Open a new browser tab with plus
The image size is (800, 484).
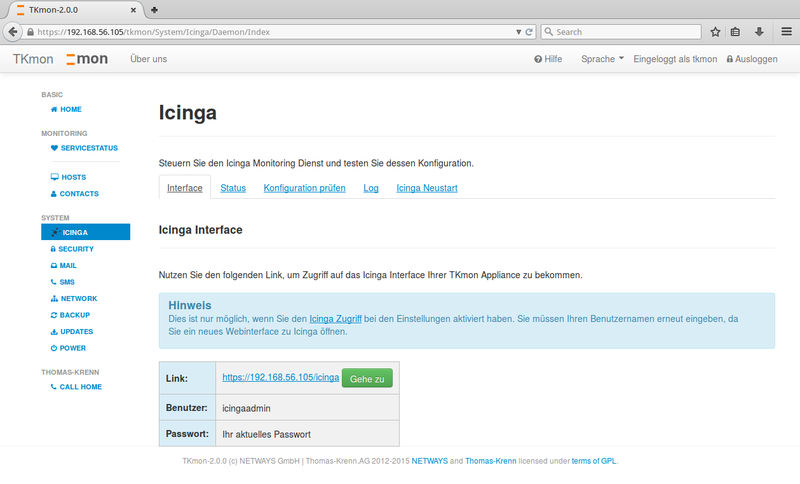tap(154, 10)
